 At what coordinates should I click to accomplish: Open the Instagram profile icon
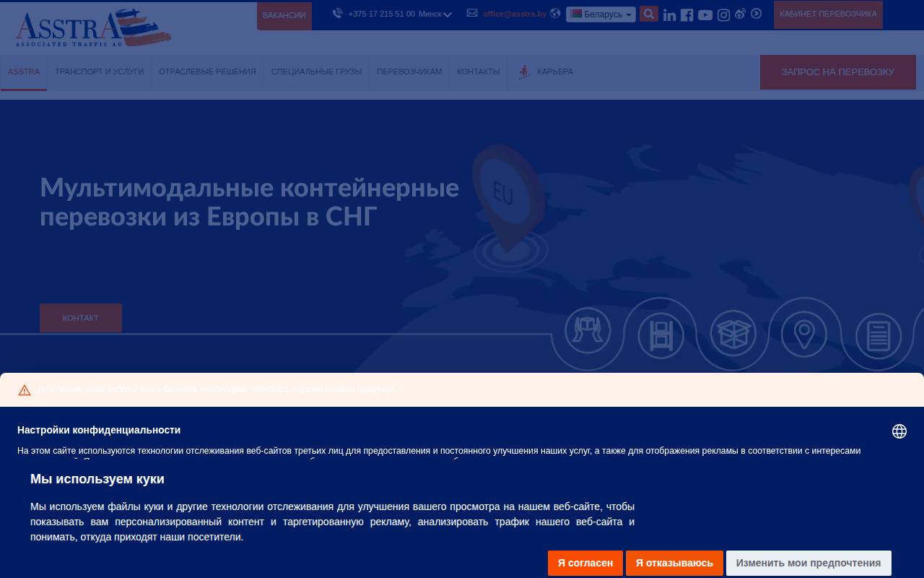tap(723, 14)
